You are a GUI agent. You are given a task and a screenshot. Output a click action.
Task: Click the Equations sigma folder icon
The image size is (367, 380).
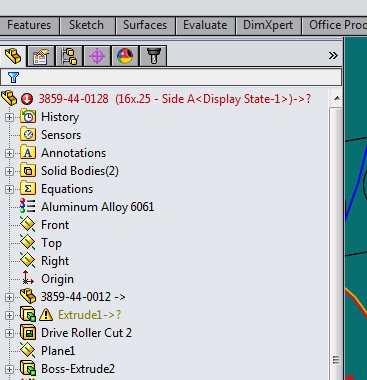(x=28, y=189)
